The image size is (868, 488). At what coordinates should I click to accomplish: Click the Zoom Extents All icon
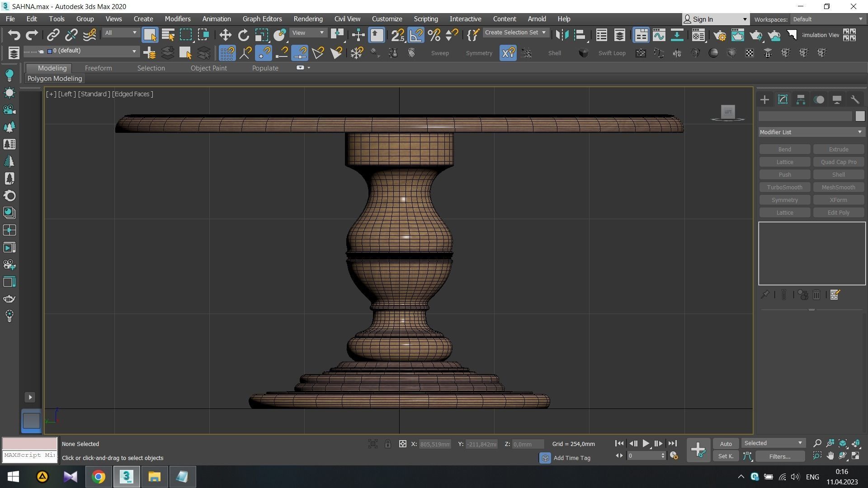(x=856, y=443)
